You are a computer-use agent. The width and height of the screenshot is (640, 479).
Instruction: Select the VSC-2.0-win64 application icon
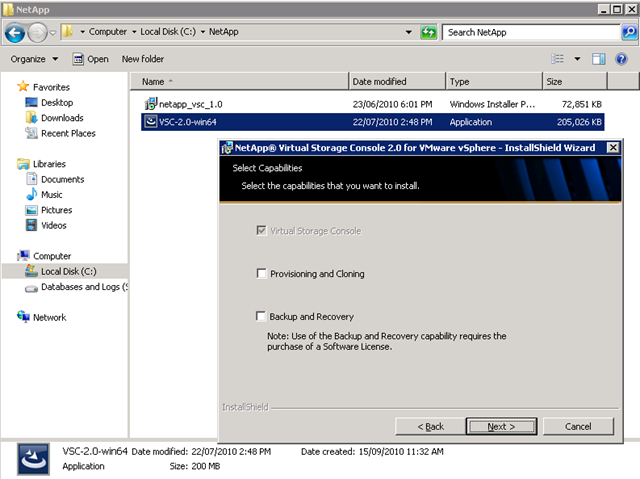tap(151, 122)
